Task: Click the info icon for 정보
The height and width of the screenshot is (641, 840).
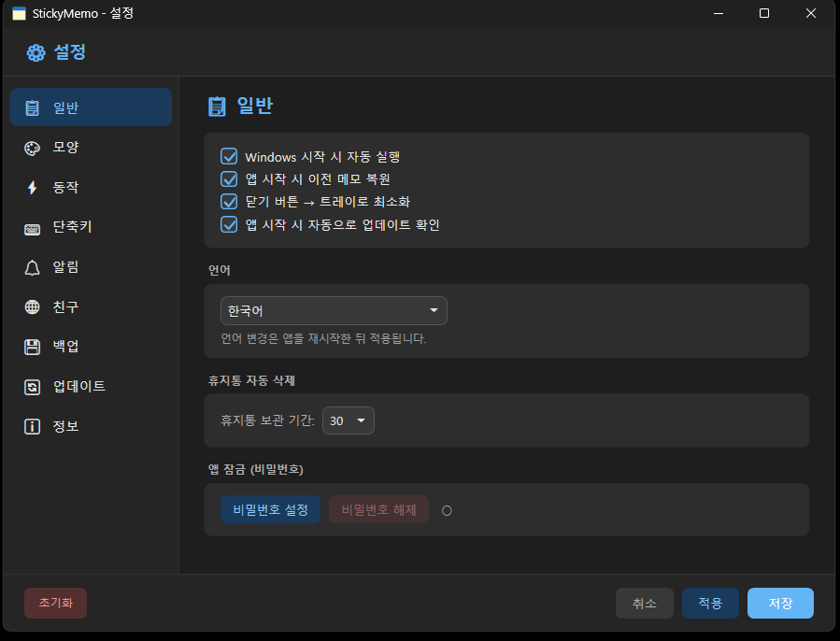Action: click(33, 427)
